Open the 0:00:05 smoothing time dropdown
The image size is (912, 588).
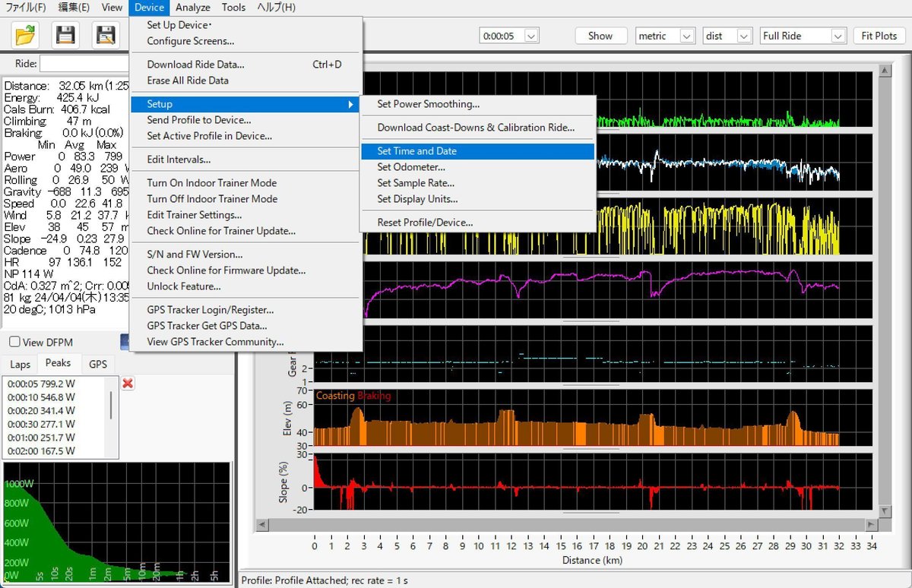pyautogui.click(x=530, y=36)
